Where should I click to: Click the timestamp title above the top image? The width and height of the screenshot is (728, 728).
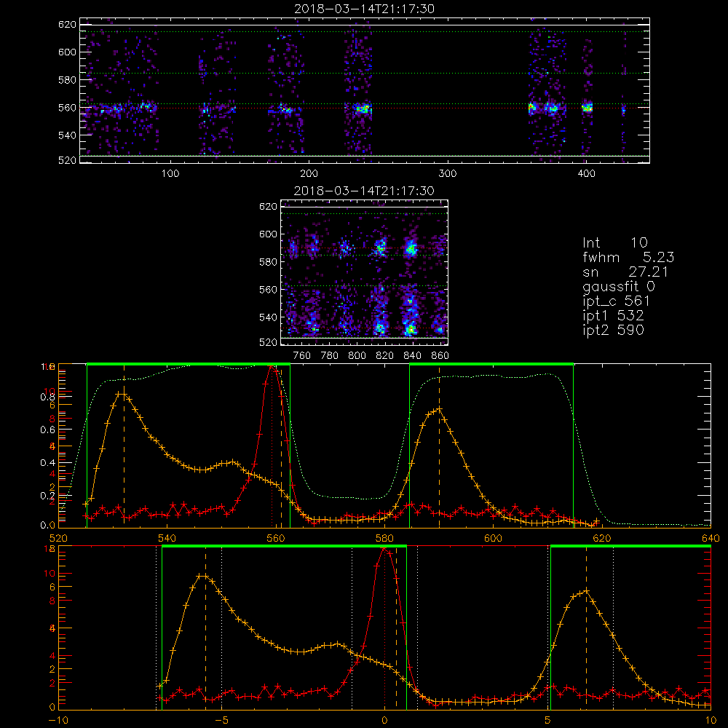pos(364,9)
